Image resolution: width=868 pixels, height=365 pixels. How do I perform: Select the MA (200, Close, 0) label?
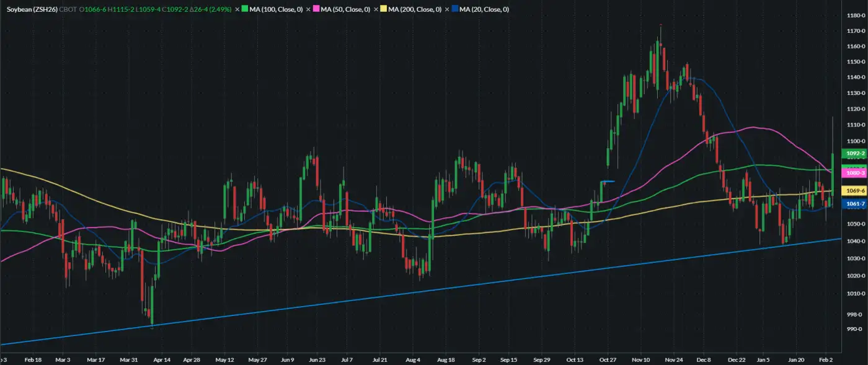[415, 10]
